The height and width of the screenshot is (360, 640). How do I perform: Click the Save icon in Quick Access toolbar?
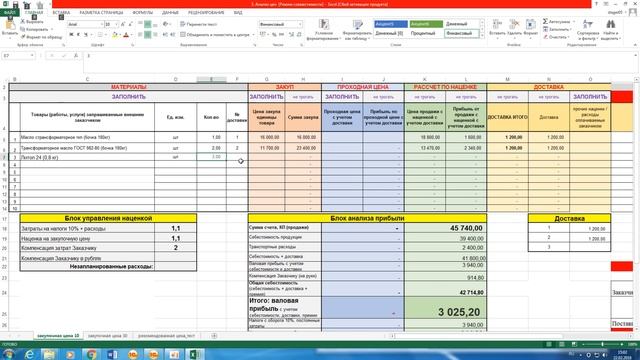click(16, 4)
